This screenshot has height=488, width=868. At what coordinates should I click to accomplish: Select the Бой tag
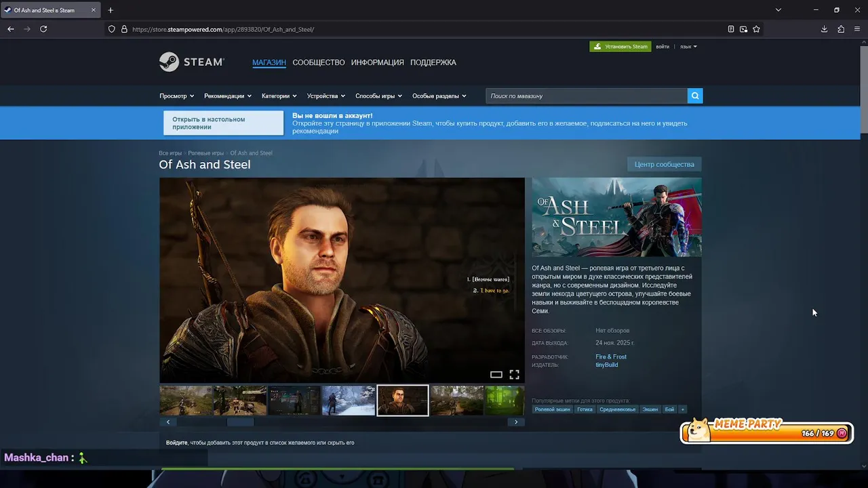click(669, 409)
